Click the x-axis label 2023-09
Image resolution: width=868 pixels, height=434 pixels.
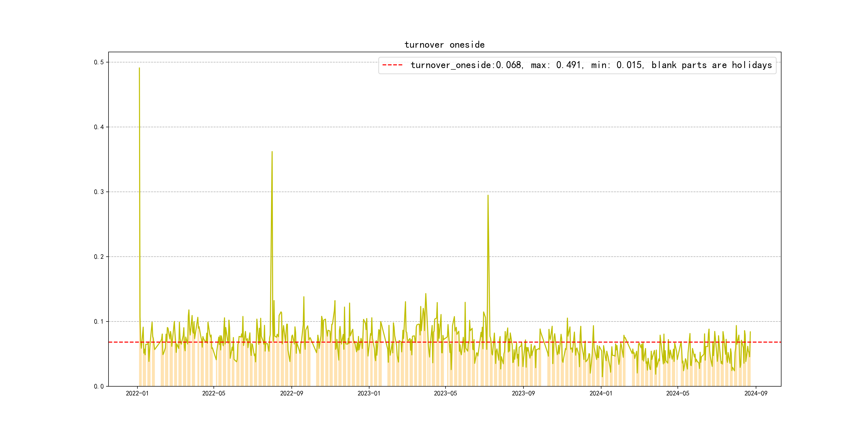click(x=523, y=394)
